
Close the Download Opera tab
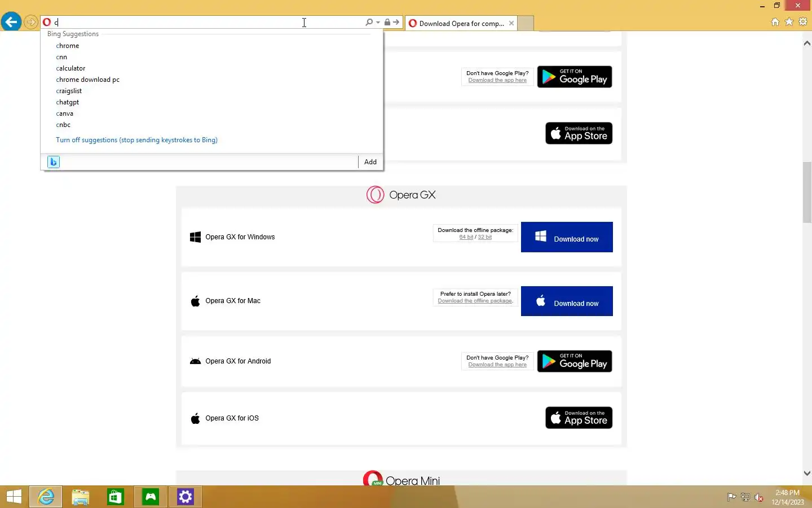(x=511, y=24)
